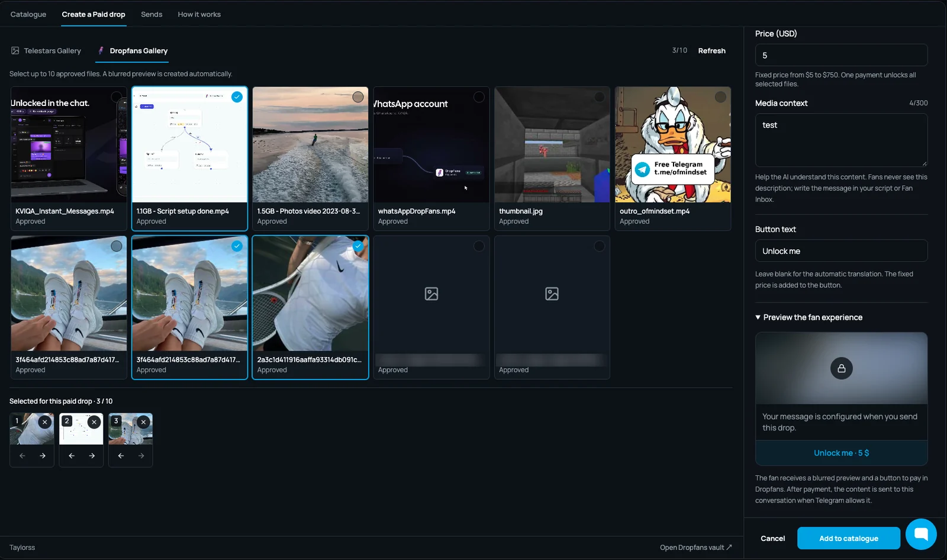
Task: Select the Create a Paid drop tab
Action: (94, 14)
